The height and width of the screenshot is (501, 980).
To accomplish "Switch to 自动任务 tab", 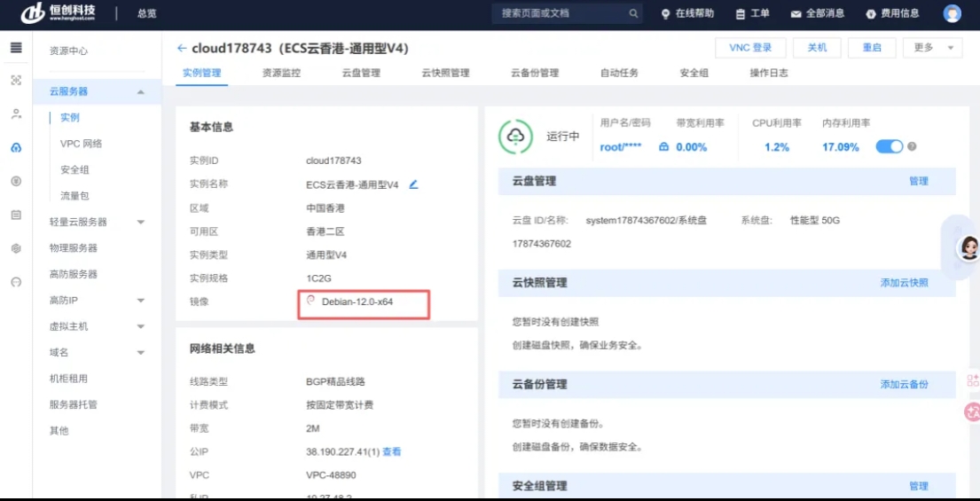I will [x=619, y=73].
